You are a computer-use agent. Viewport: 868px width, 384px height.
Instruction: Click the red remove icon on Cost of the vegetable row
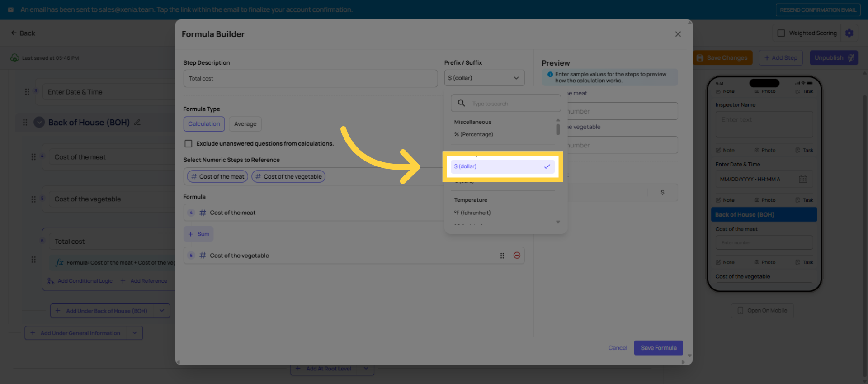(x=517, y=256)
